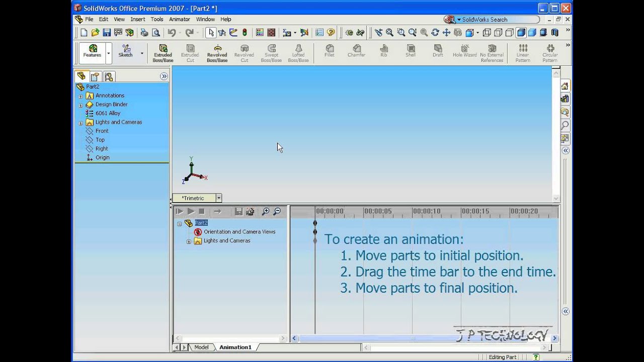Play the animation from the timeline toolbar
The height and width of the screenshot is (362, 644).
click(191, 212)
